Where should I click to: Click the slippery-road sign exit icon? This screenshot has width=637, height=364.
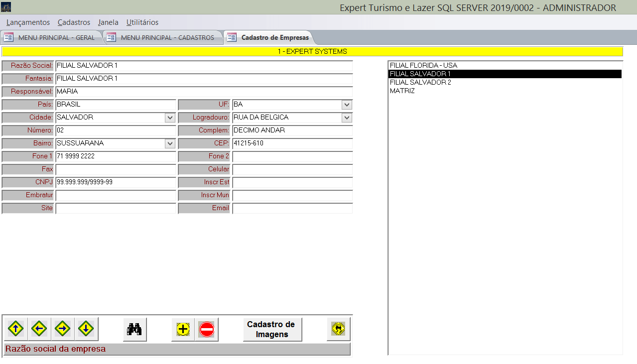click(x=338, y=329)
